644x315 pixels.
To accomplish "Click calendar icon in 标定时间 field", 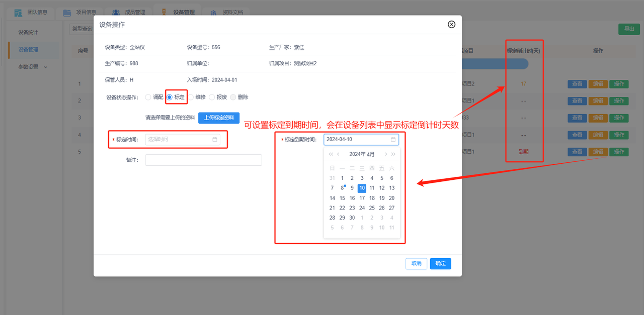I will point(215,140).
